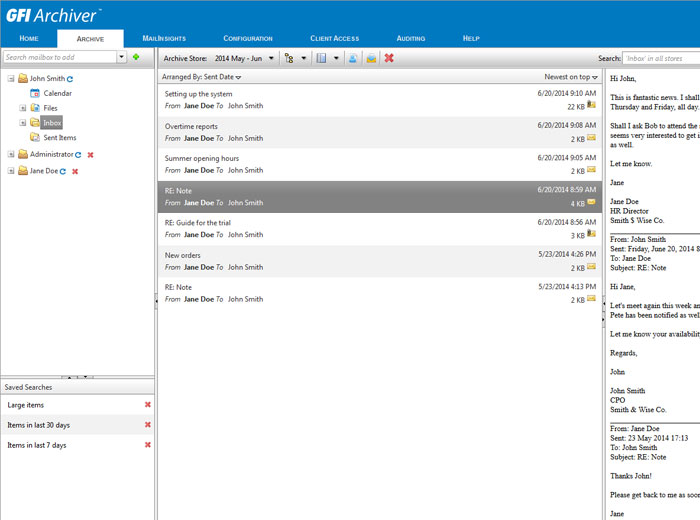700x520 pixels.
Task: Click the Files folder icon
Action: [x=35, y=108]
